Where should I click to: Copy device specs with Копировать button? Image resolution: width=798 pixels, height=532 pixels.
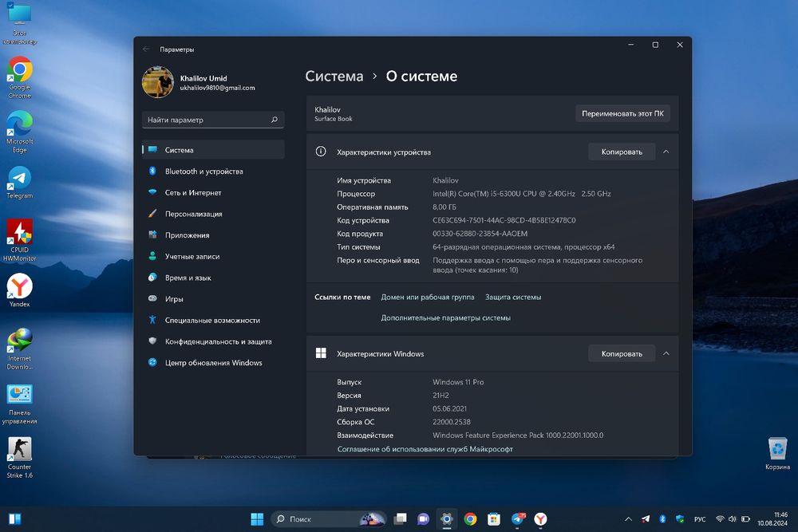tap(622, 152)
